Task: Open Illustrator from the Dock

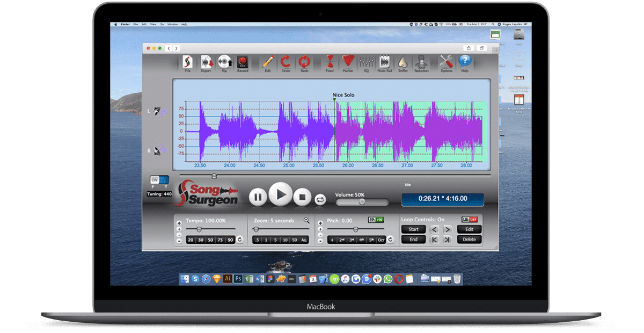Action: (x=227, y=279)
